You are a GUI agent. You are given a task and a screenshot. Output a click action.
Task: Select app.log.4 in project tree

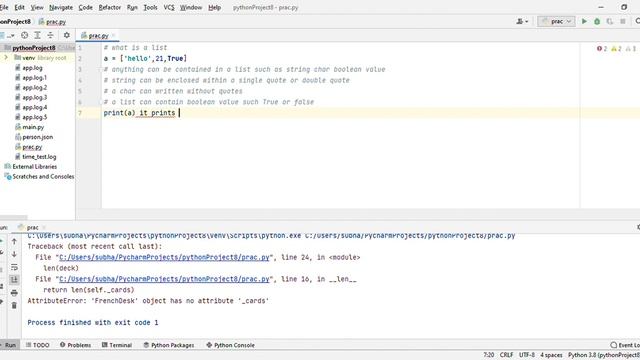pyautogui.click(x=34, y=107)
